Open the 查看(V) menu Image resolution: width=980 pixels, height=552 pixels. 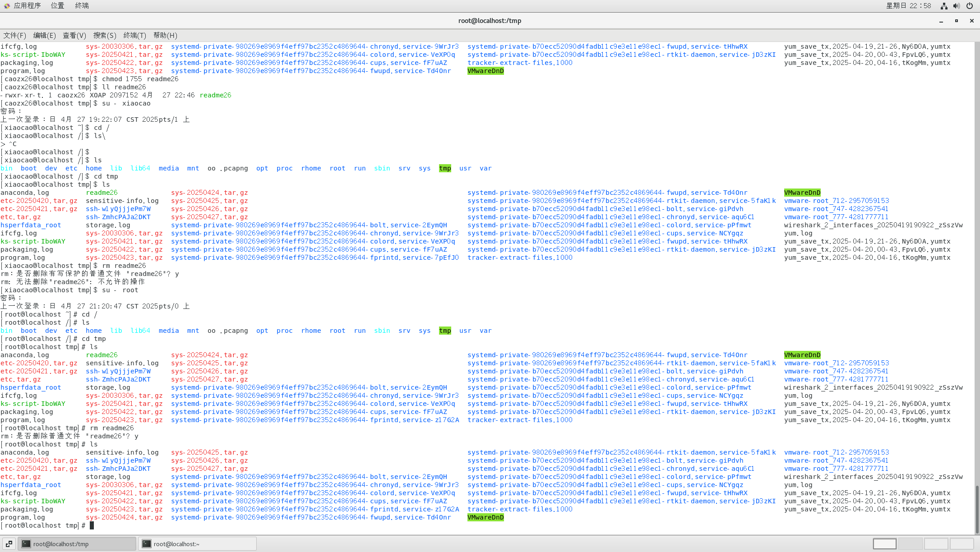coord(74,35)
